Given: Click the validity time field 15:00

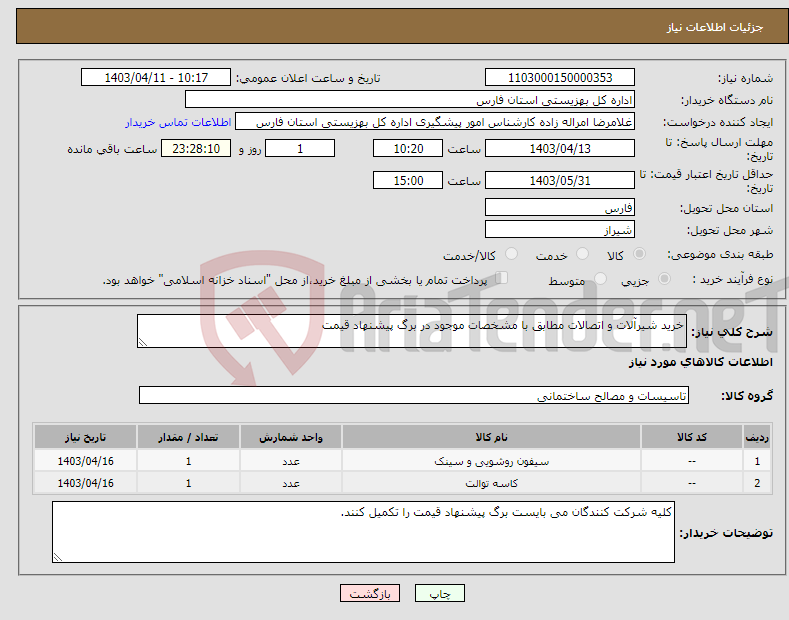Looking at the screenshot, I should click(x=408, y=180).
